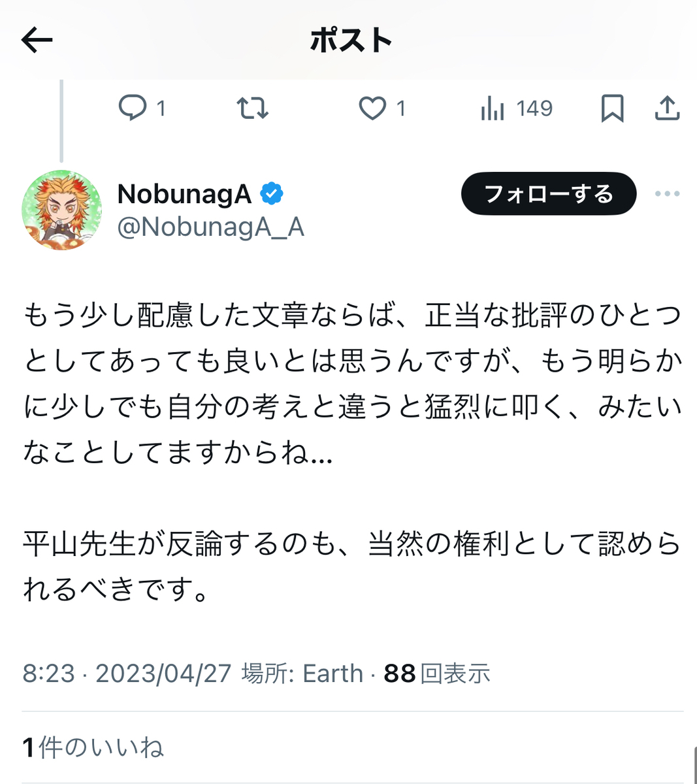Go back using the left arrow
This screenshot has width=697, height=784.
pos(37,41)
